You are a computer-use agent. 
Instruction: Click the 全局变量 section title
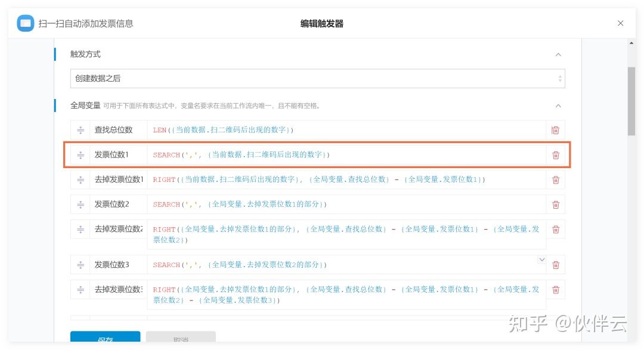85,106
